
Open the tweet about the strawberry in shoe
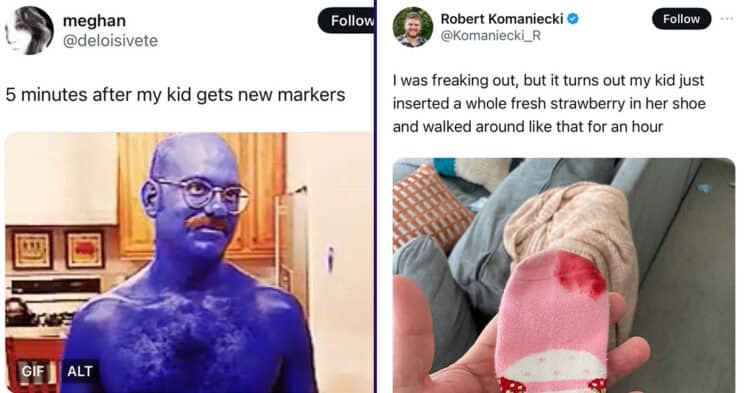point(549,103)
